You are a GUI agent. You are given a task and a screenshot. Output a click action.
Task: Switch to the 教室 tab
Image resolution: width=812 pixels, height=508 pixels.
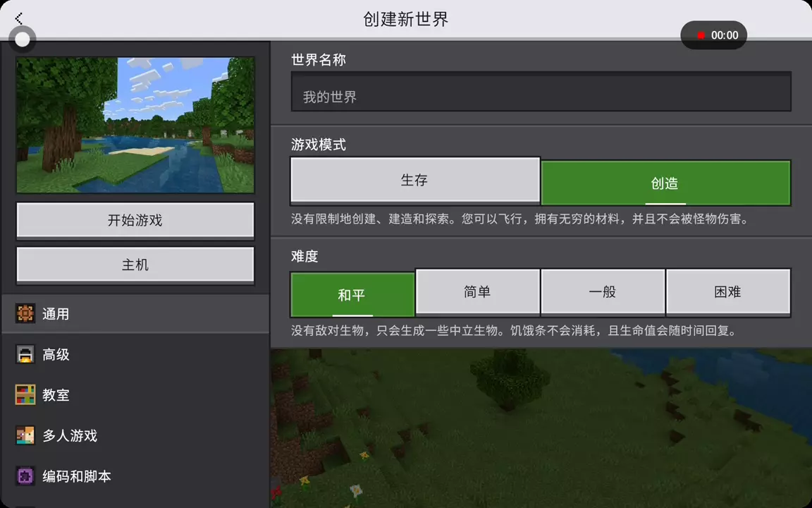[x=135, y=395]
